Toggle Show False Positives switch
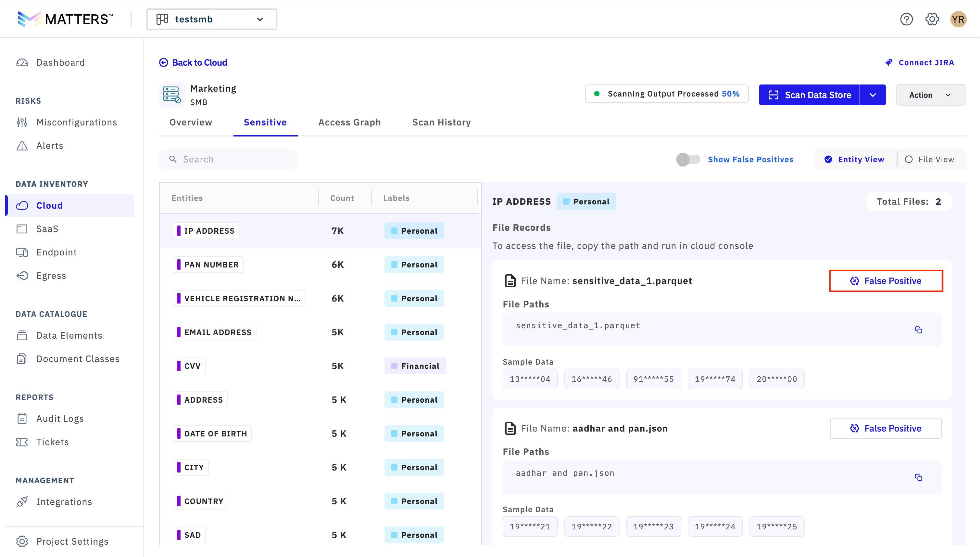 (688, 159)
